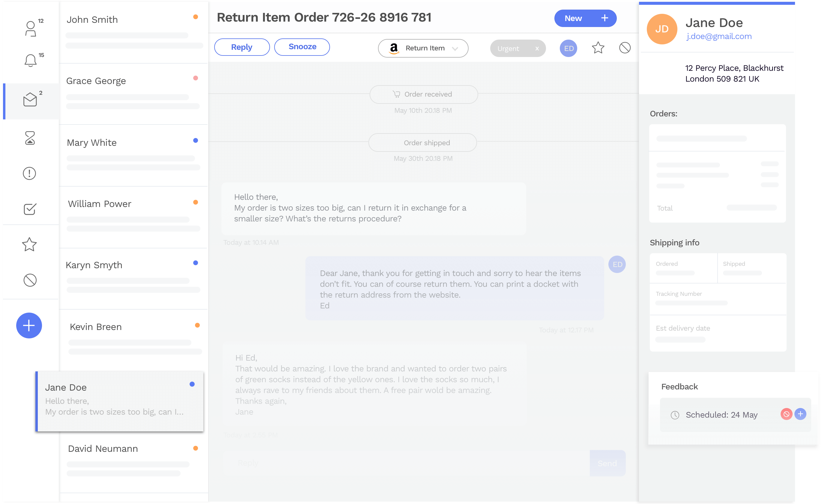Click Ed's reply message starting Dear Jane
Image resolution: width=825 pixels, height=504 pixels.
tap(454, 288)
